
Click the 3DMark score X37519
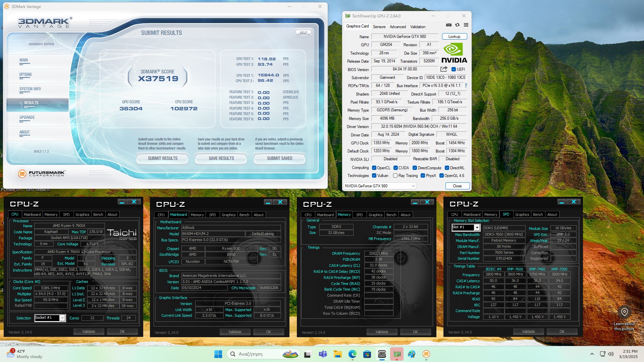pos(158,79)
